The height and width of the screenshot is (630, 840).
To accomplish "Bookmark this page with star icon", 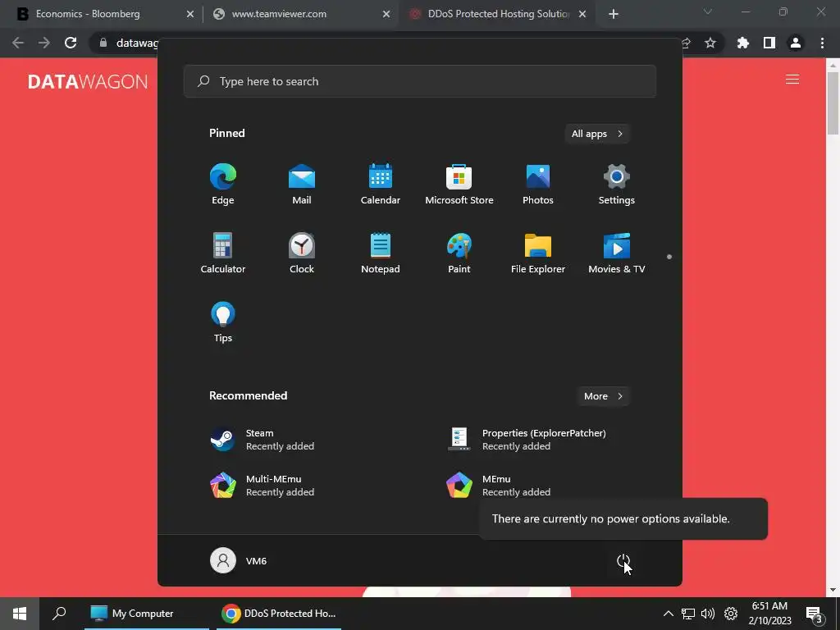I will click(x=710, y=43).
